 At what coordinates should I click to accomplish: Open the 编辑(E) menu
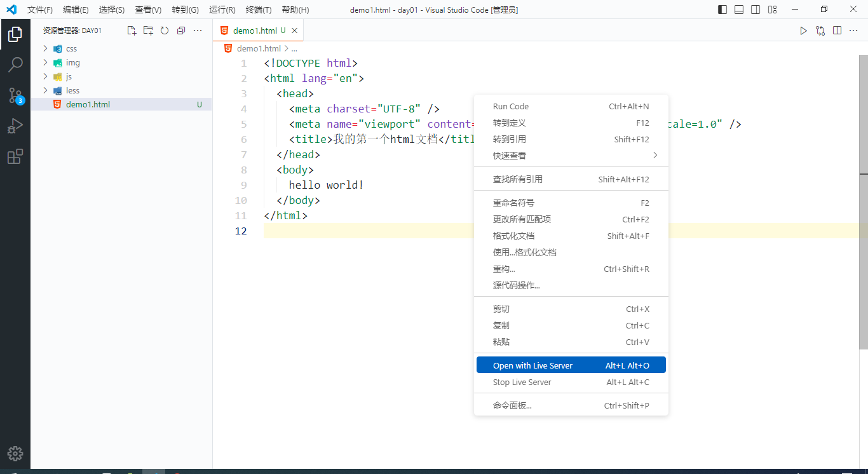click(x=76, y=10)
